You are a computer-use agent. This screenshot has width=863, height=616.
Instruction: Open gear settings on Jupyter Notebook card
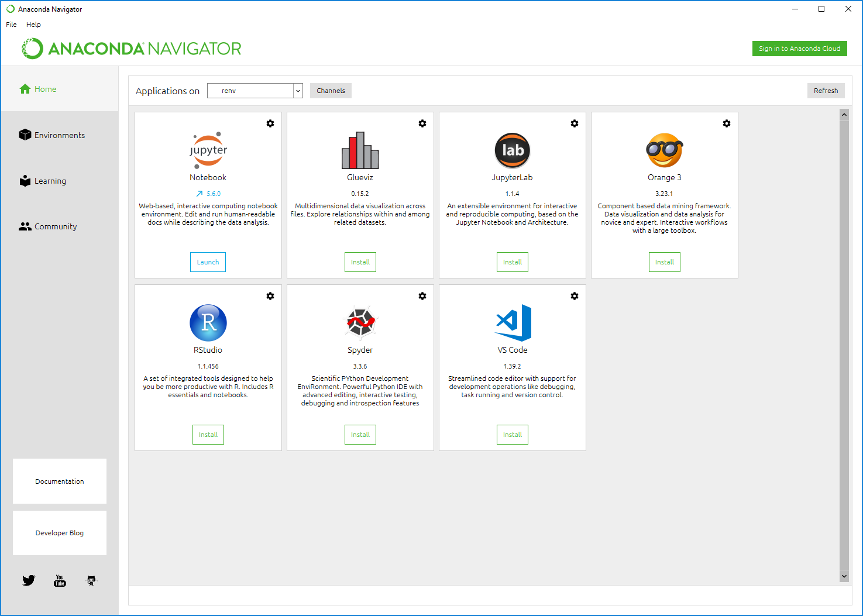coord(270,123)
